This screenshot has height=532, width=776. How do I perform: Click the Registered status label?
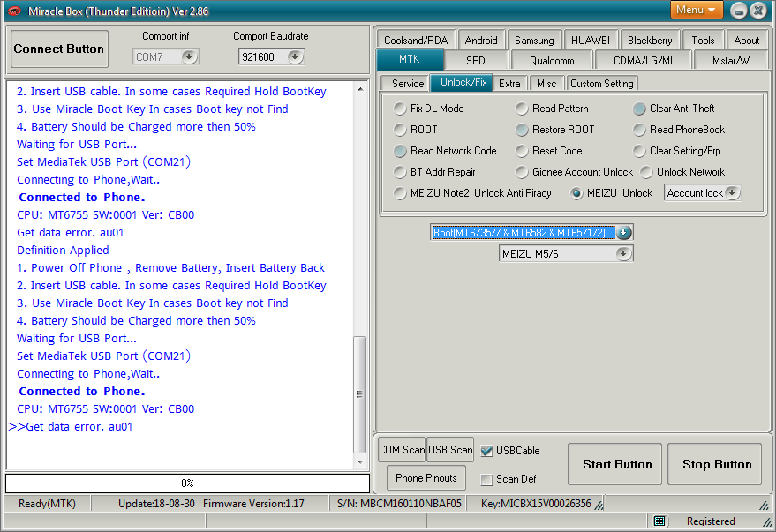pos(711,521)
